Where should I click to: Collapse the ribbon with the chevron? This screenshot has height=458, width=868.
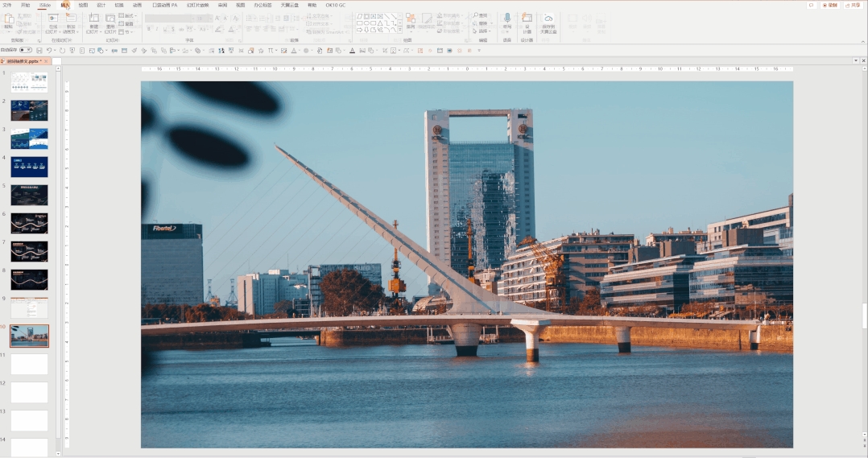pyautogui.click(x=862, y=41)
